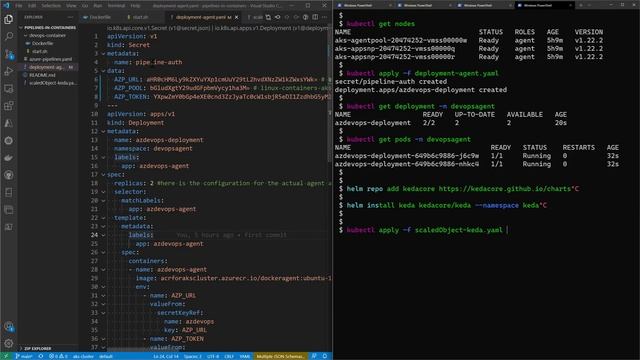
Task: Open the File menu
Action: [19, 6]
